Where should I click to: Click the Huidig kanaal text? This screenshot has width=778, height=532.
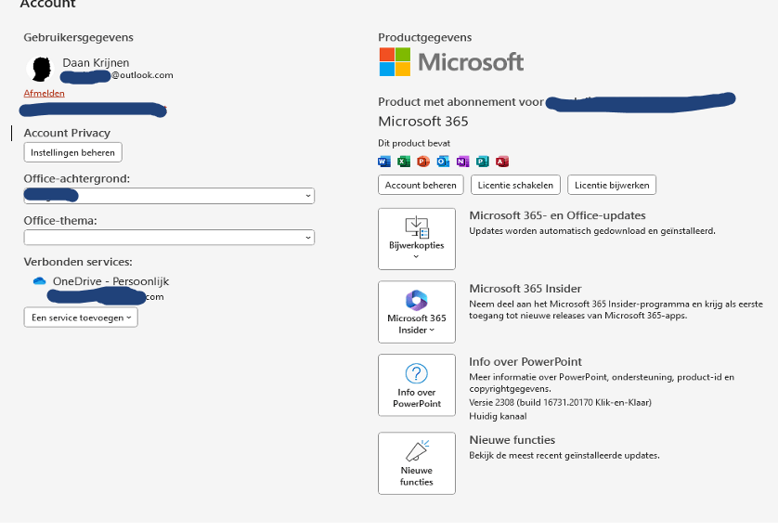point(498,416)
